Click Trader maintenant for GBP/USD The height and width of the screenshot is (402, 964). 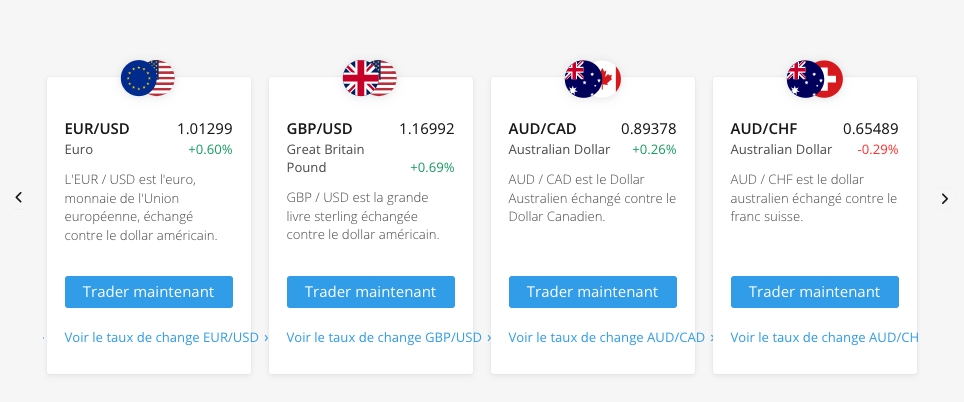coord(371,292)
